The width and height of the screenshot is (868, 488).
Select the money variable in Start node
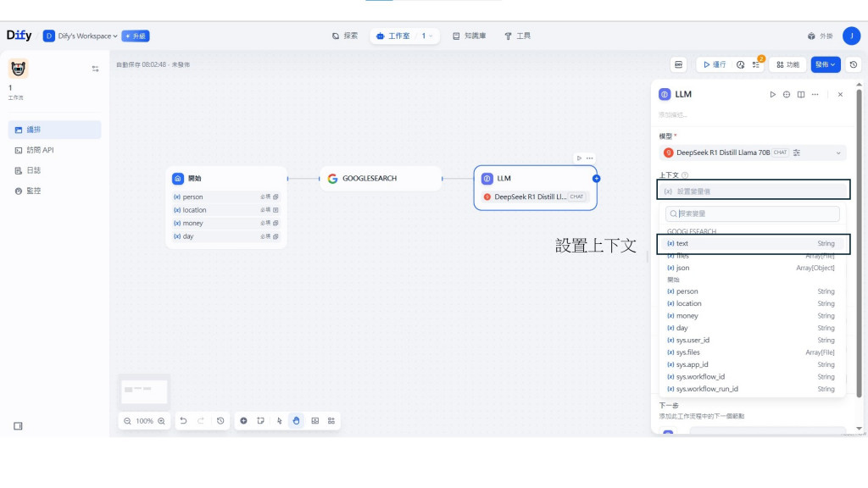tap(225, 223)
